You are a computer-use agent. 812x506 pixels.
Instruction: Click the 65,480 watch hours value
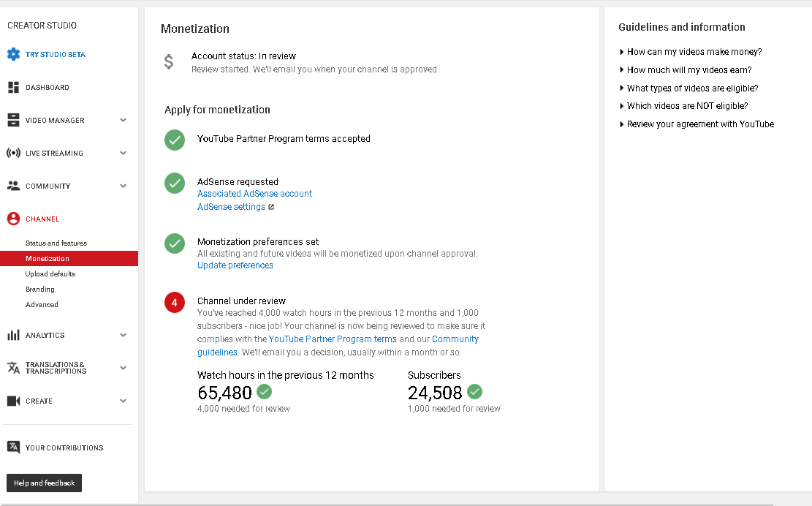224,393
